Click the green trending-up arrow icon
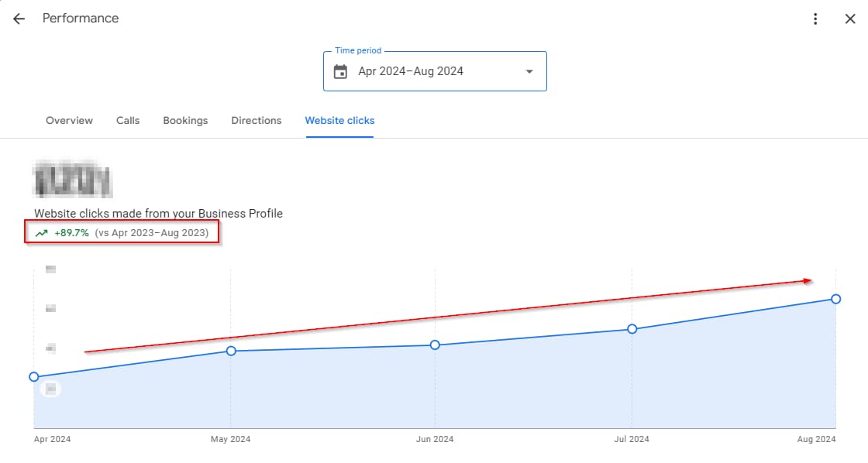This screenshot has width=868, height=463. coord(42,233)
